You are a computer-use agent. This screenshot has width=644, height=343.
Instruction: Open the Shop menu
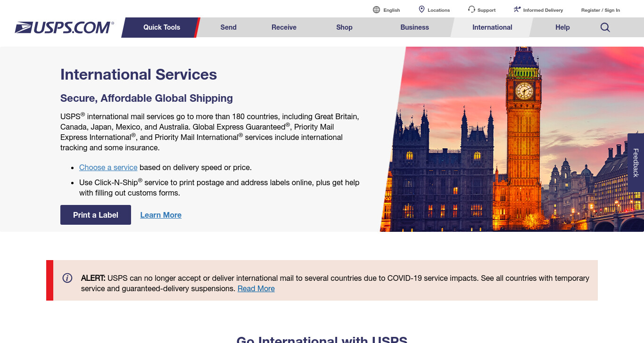coord(344,27)
